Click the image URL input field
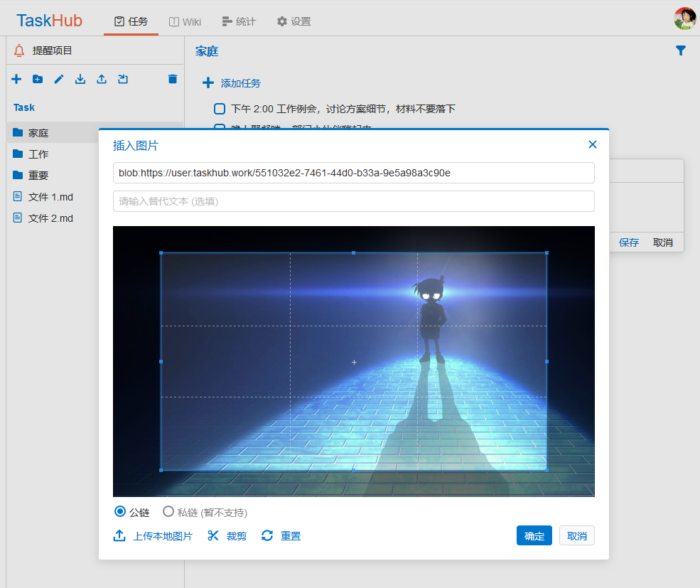700x588 pixels. pyautogui.click(x=354, y=173)
